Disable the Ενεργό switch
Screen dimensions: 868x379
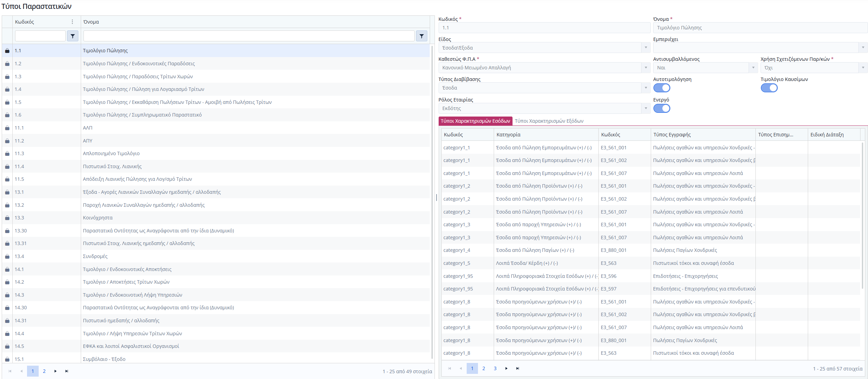(x=662, y=109)
